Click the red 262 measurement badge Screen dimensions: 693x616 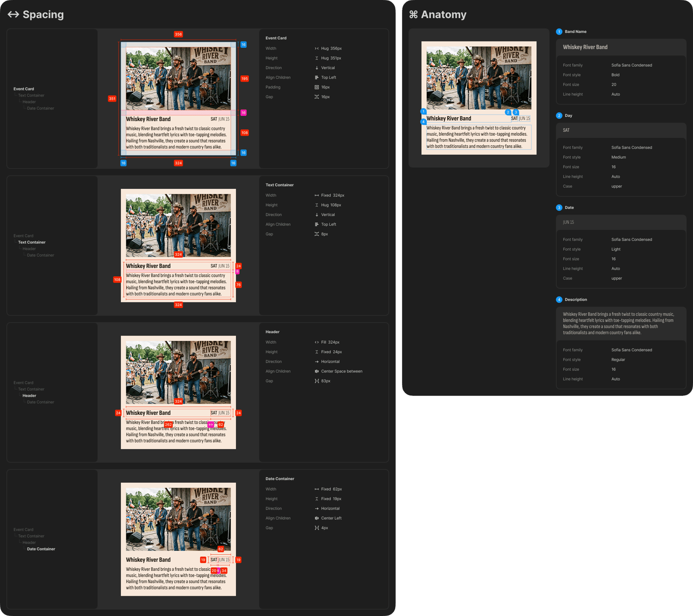(x=168, y=424)
